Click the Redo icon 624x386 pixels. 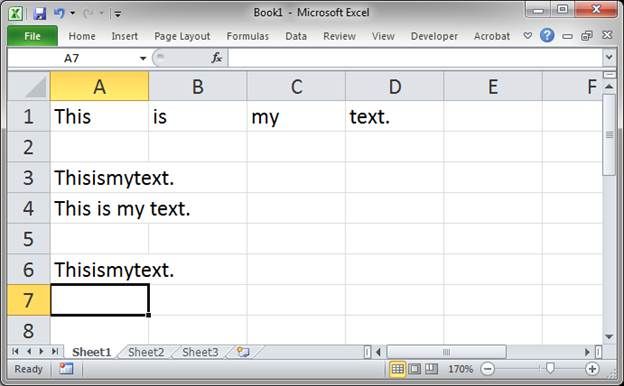point(88,14)
